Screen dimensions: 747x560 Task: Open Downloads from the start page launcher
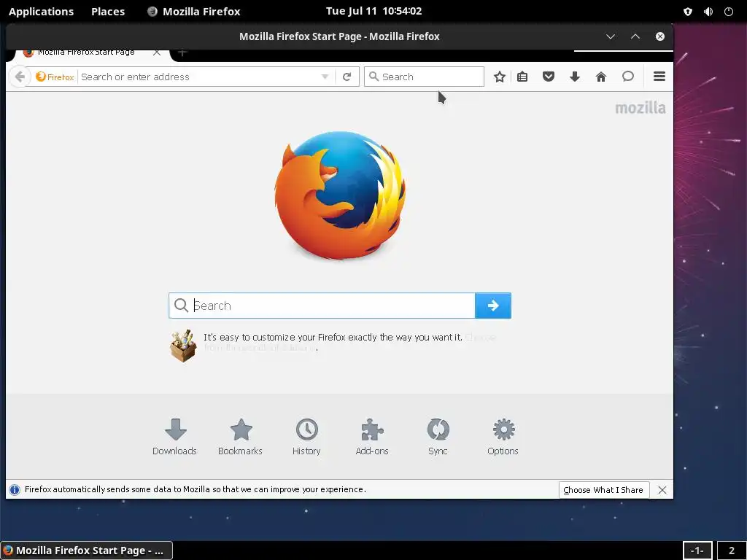[175, 437]
